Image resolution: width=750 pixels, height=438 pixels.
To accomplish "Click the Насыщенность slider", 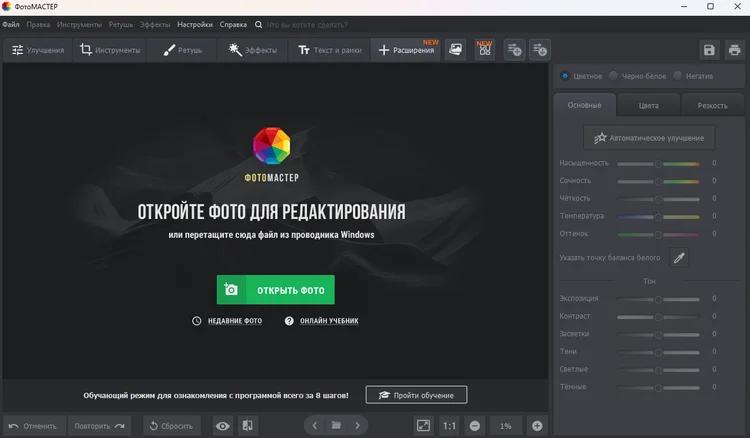I will point(658,164).
